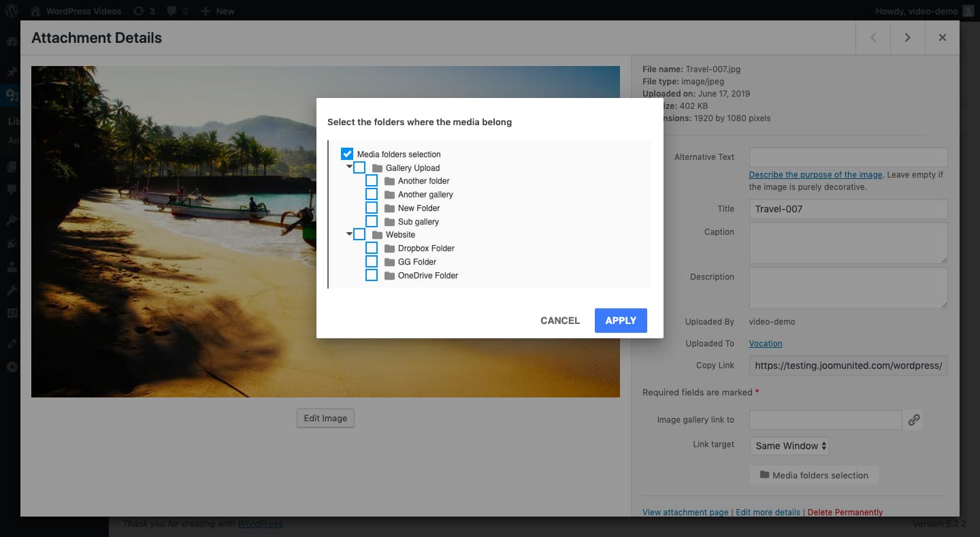Open the Link target Same Window dropdown
980x537 pixels.
pos(789,446)
